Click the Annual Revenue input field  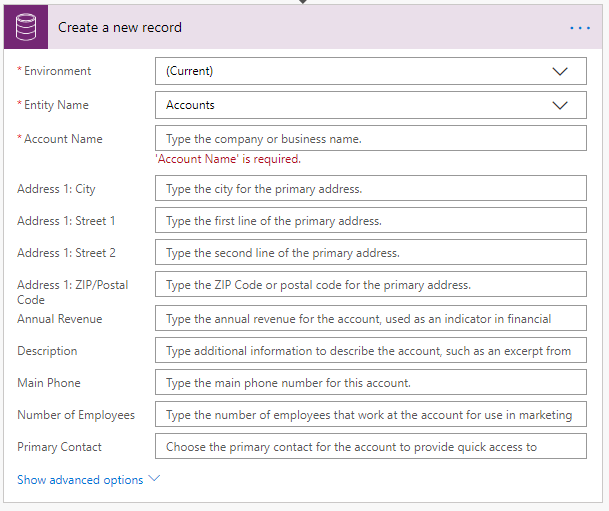371,318
